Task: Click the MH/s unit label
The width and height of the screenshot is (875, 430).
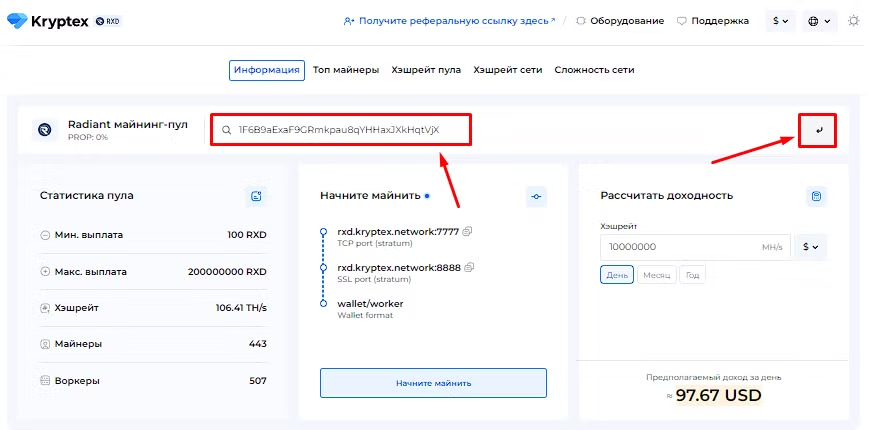Action: [772, 247]
